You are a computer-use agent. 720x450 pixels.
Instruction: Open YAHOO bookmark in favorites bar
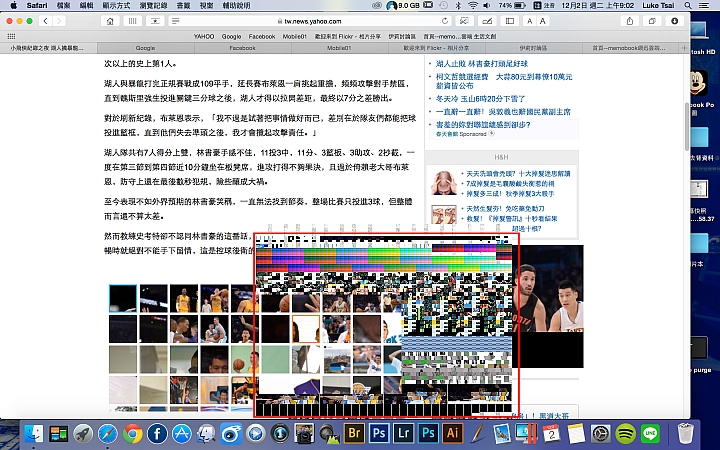click(204, 36)
